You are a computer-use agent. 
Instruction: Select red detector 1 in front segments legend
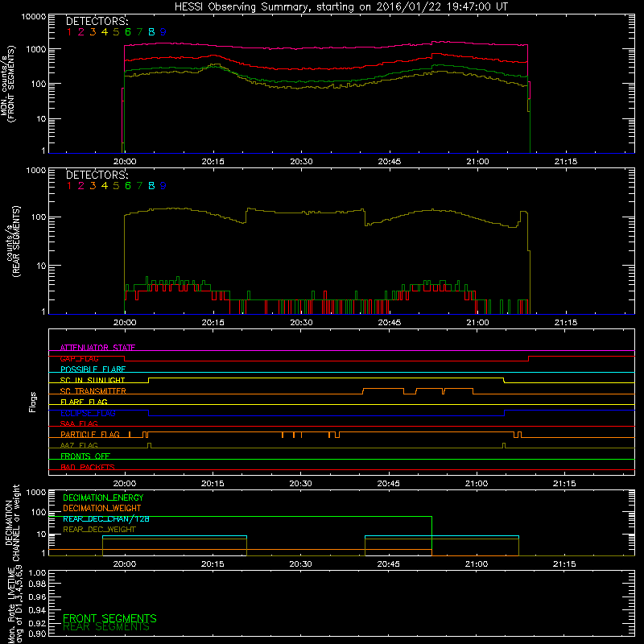[69, 32]
